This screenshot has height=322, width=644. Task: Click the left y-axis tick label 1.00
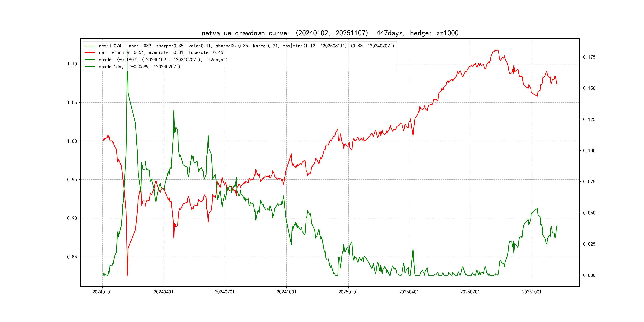[x=72, y=141]
